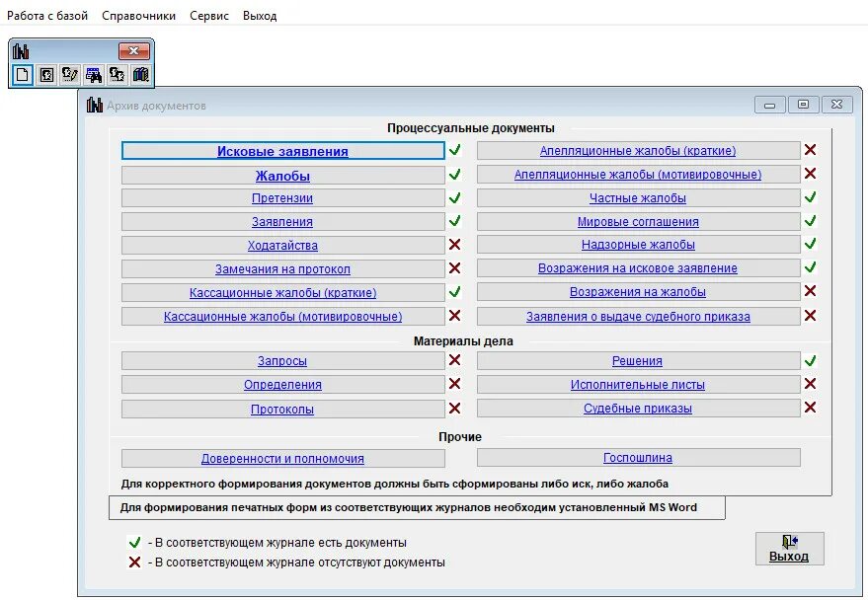868x600 pixels.
Task: Click the binoculars search toolbar icon
Action: [94, 75]
